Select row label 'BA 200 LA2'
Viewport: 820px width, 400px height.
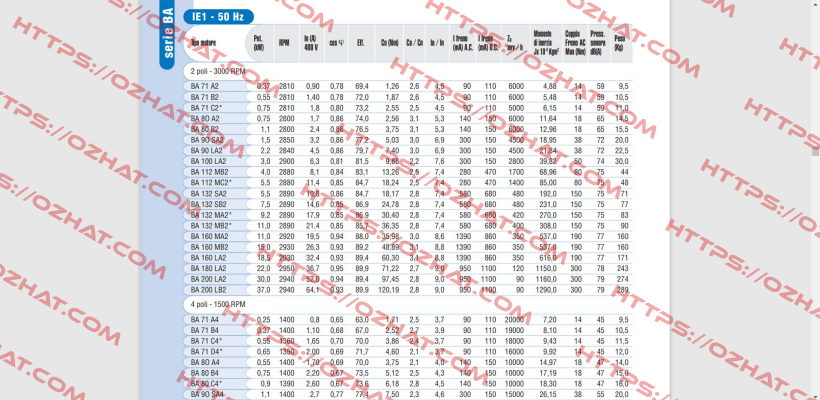[x=209, y=279]
